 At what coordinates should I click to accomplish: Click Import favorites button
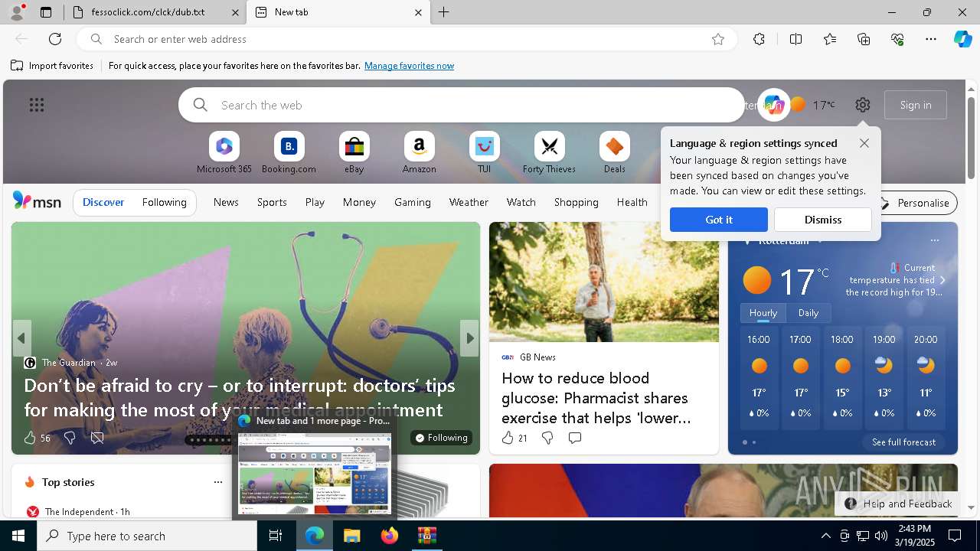pyautogui.click(x=52, y=66)
